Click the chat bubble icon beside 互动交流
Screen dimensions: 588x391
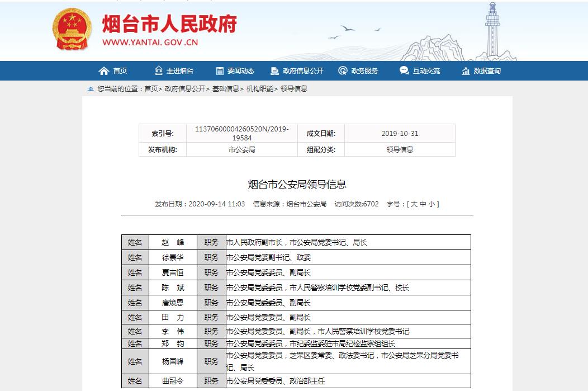point(404,70)
